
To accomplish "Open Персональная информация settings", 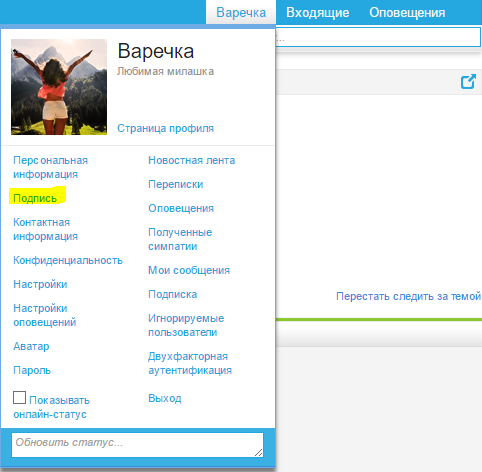I will click(50, 167).
